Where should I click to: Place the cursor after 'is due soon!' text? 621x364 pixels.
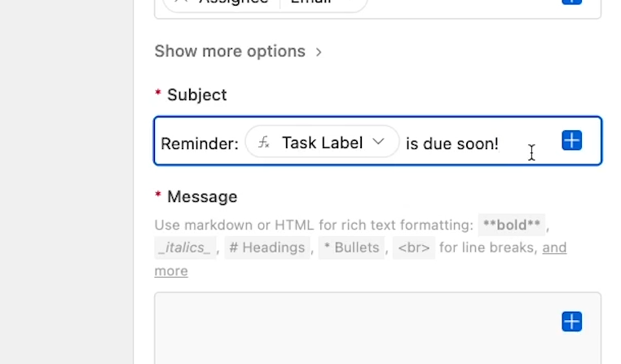tap(500, 143)
